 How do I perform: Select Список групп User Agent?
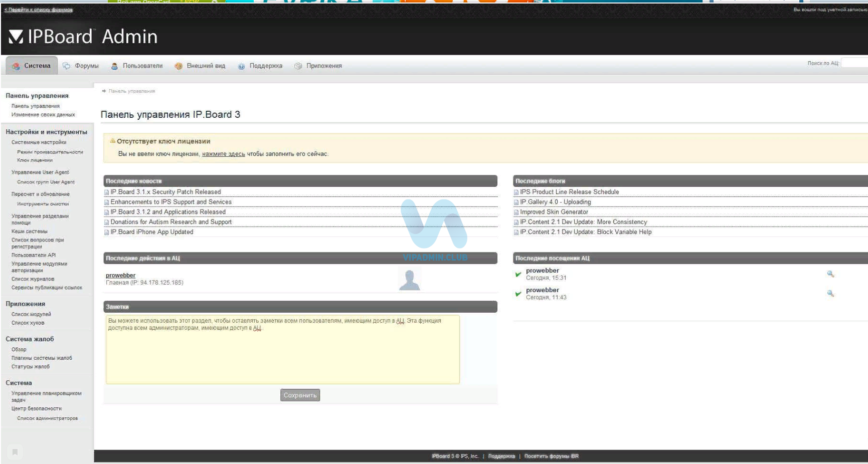46,182
